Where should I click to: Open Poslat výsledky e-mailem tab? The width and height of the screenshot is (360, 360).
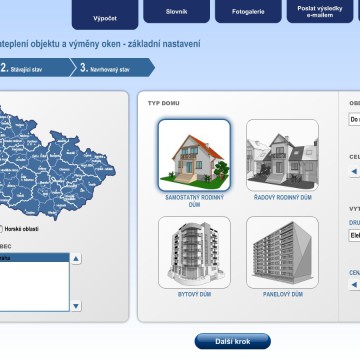coord(320,11)
